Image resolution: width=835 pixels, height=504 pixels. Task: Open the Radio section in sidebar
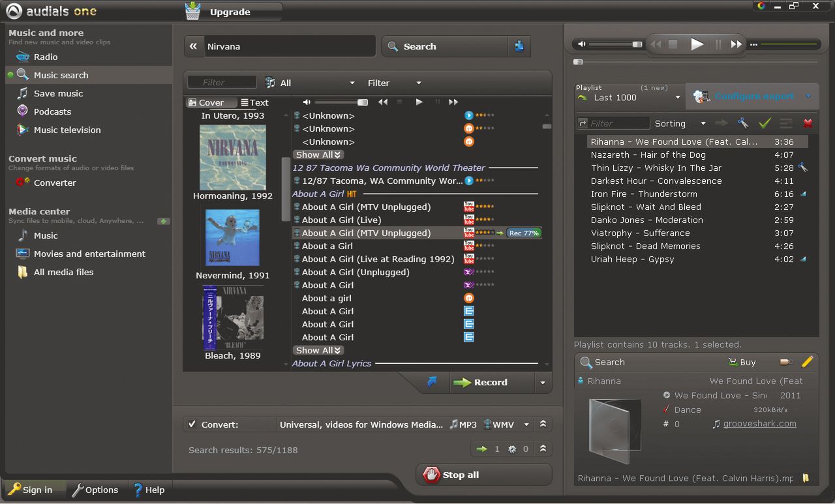[46, 57]
